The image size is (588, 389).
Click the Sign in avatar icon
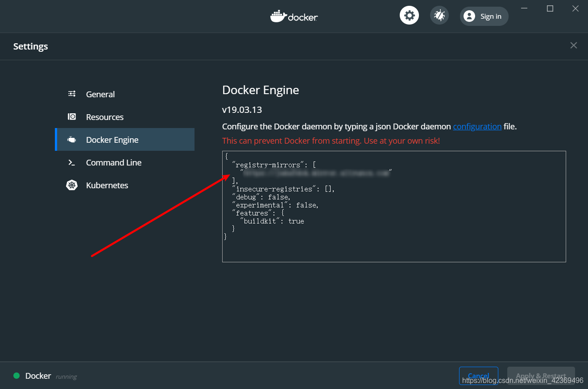469,16
